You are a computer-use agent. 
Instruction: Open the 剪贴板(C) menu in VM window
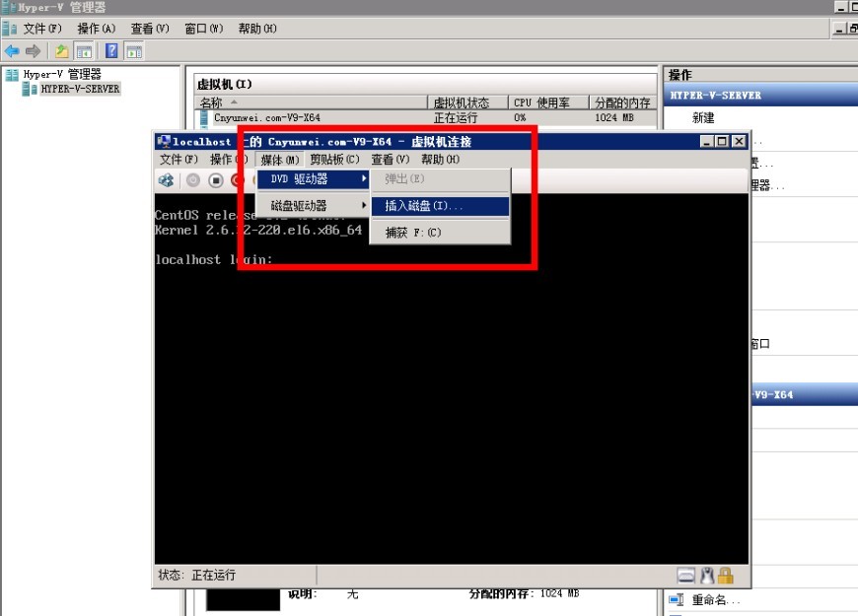(334, 160)
